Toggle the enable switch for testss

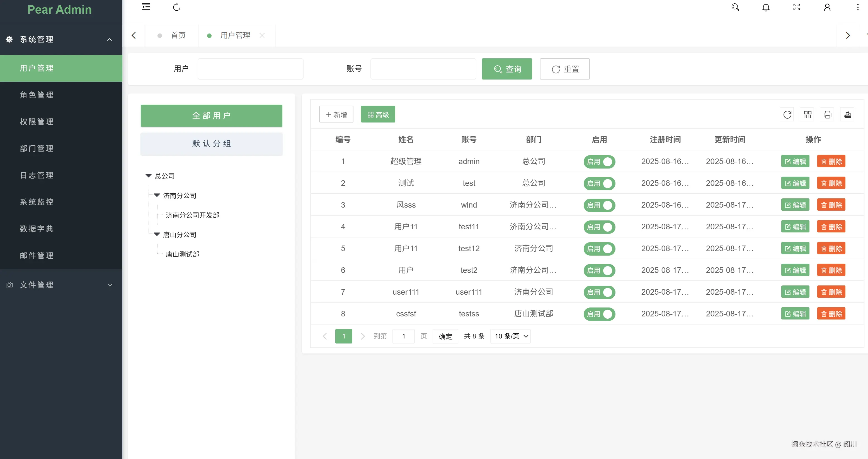(600, 314)
